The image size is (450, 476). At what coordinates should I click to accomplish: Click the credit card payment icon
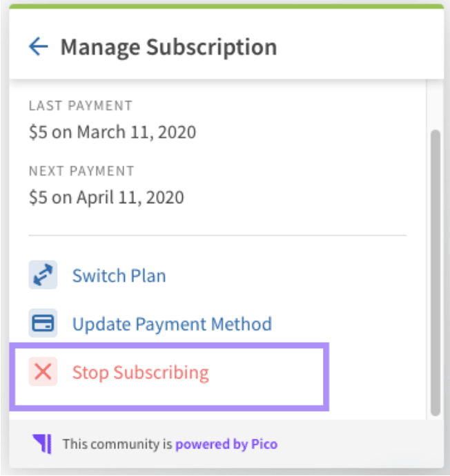click(x=43, y=323)
